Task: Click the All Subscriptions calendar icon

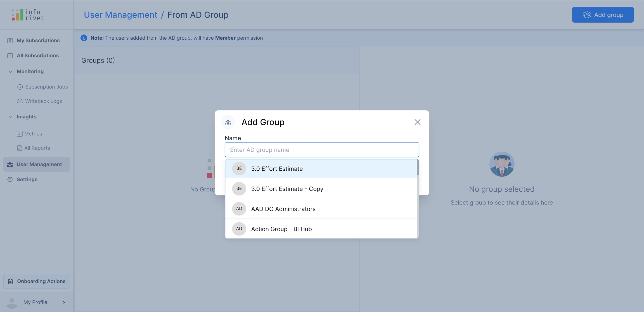Action: pyautogui.click(x=10, y=56)
